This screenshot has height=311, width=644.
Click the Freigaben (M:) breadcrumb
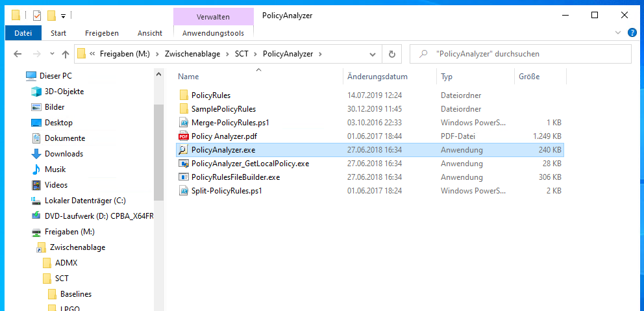[x=124, y=54]
